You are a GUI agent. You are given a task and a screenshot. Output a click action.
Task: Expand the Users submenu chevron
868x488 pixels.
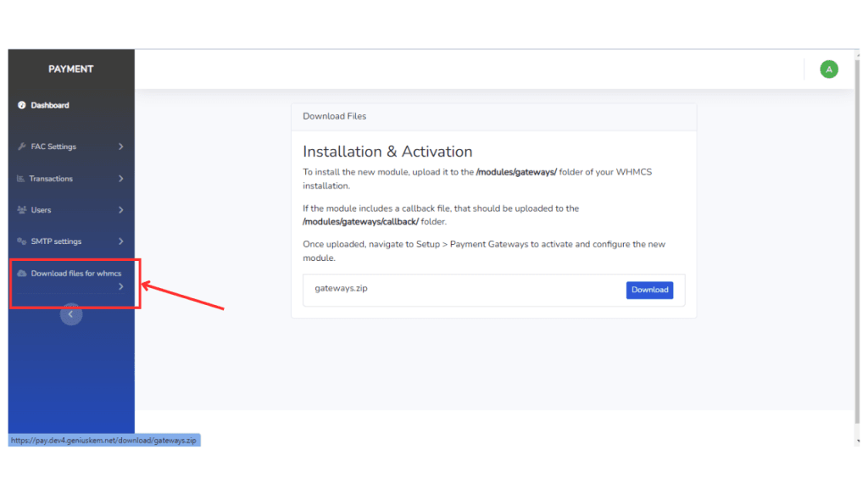(x=120, y=210)
